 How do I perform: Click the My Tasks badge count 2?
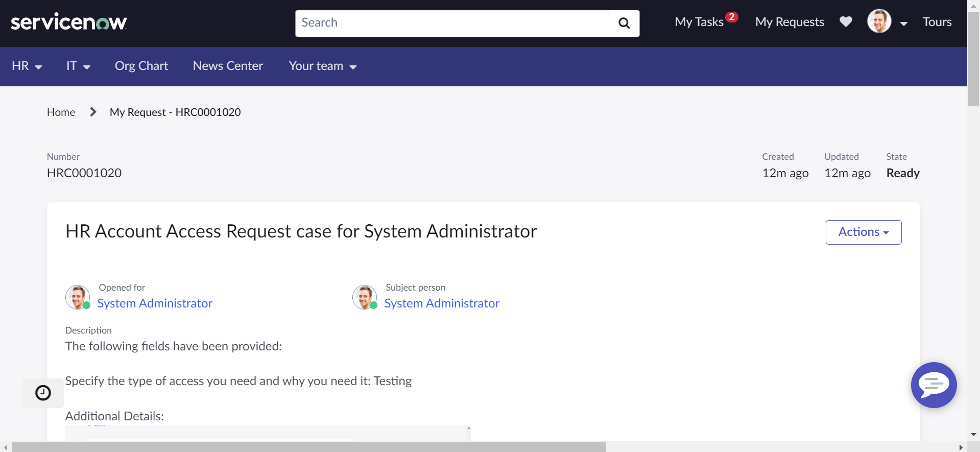732,17
